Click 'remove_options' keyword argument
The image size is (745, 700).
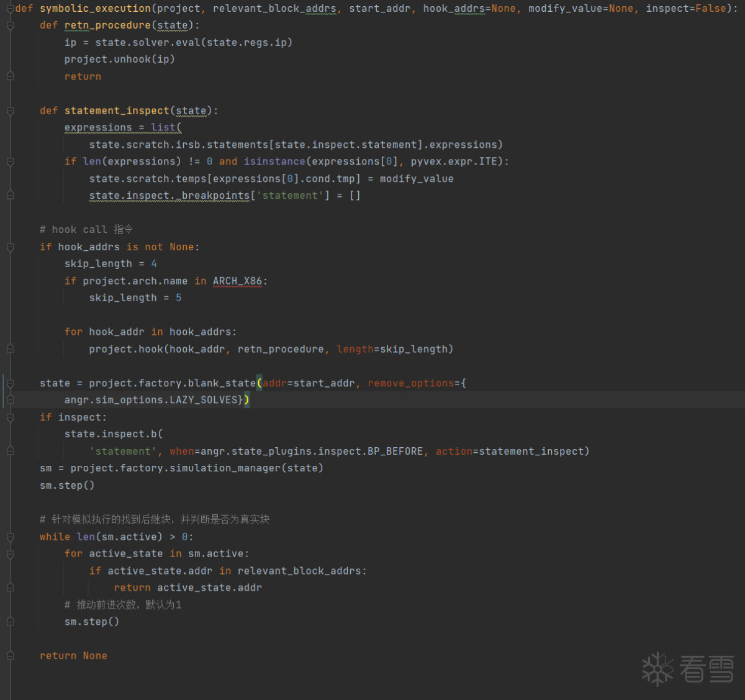[410, 383]
